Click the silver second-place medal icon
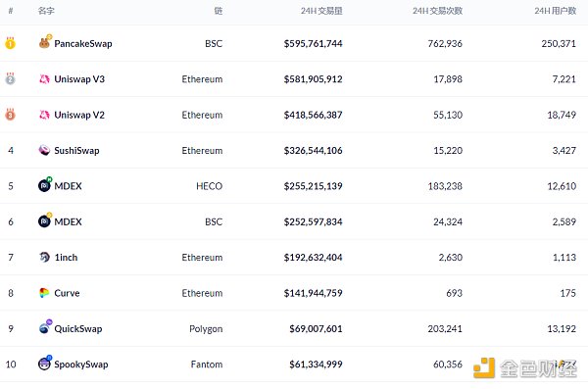Image resolution: width=588 pixels, height=389 pixels. tap(10, 78)
